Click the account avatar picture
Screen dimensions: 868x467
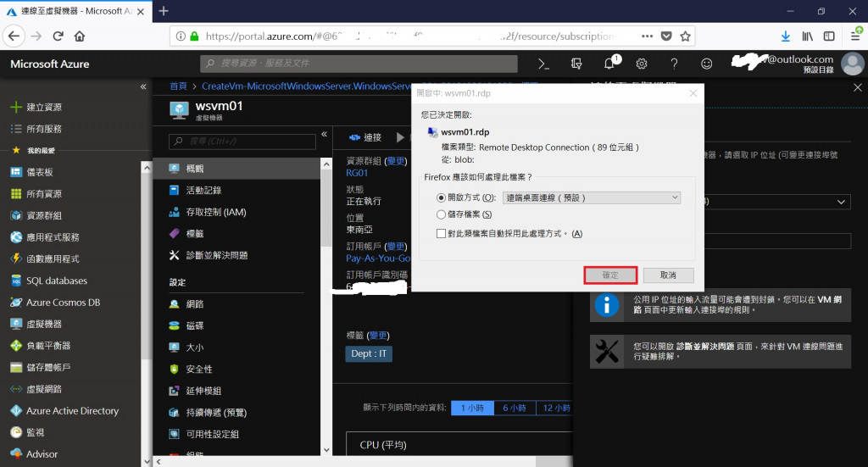point(853,64)
